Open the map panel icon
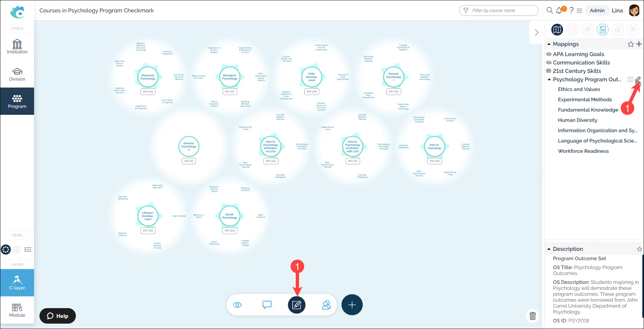Screen dimensions: 644x329 tap(557, 30)
